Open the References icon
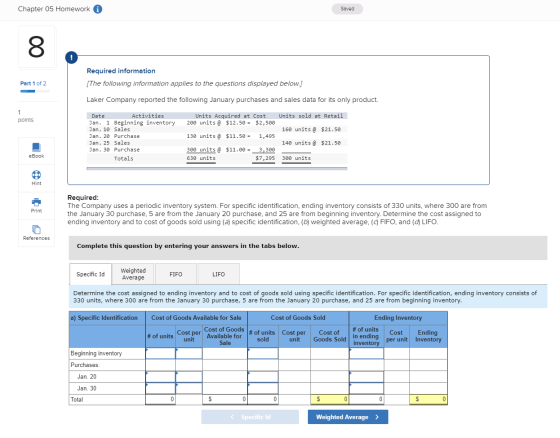The height and width of the screenshot is (438, 560). pyautogui.click(x=36, y=229)
